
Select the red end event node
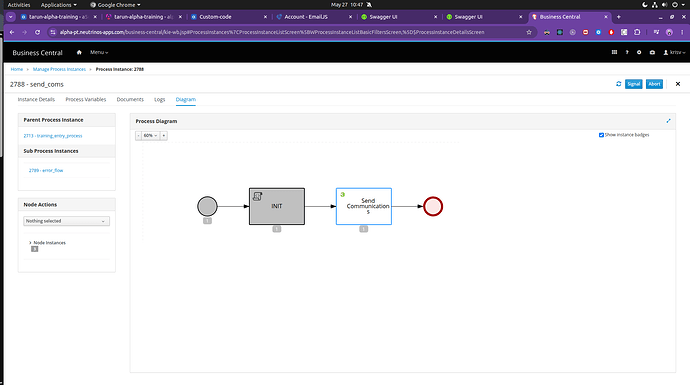click(x=433, y=206)
